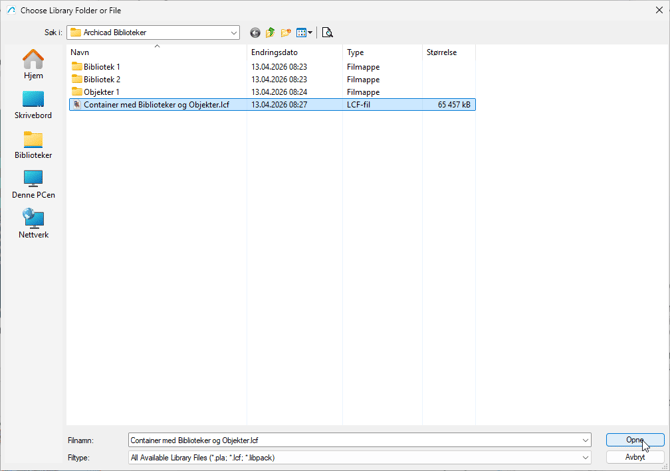Open the Filtype dropdown
Viewport: 670px width, 471px height.
(x=585, y=458)
